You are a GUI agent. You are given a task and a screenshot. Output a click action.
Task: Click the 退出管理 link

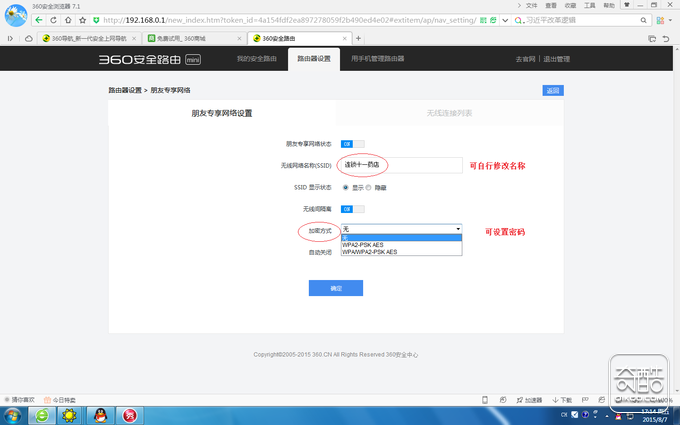[556, 59]
